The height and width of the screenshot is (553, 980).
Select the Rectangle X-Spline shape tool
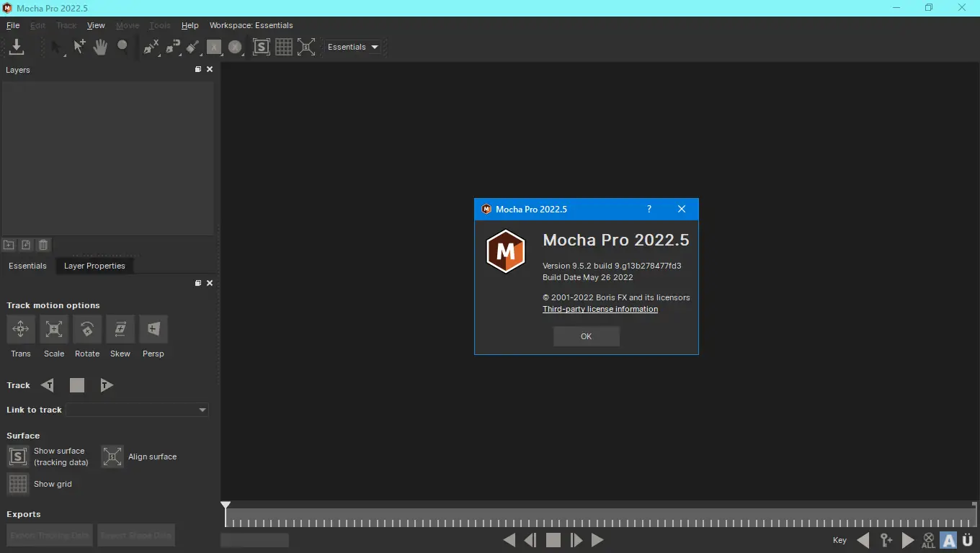point(214,47)
